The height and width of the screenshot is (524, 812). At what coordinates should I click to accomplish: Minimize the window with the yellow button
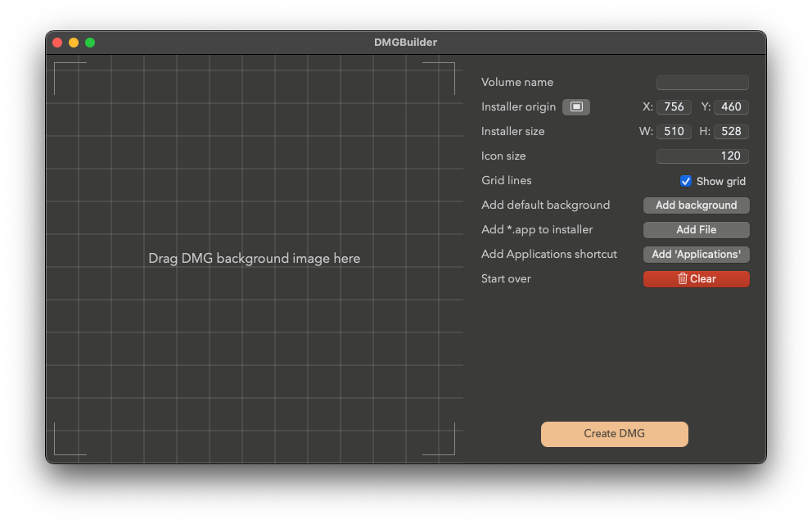(74, 43)
